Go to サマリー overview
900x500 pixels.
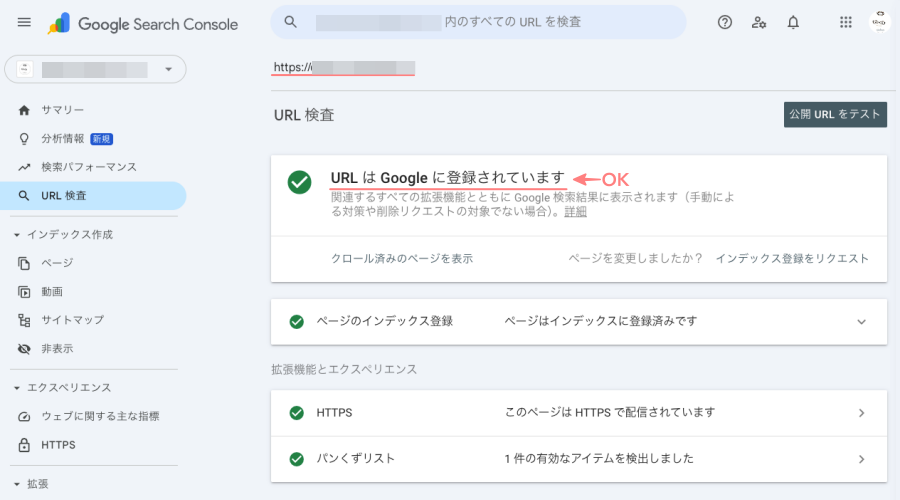[63, 110]
